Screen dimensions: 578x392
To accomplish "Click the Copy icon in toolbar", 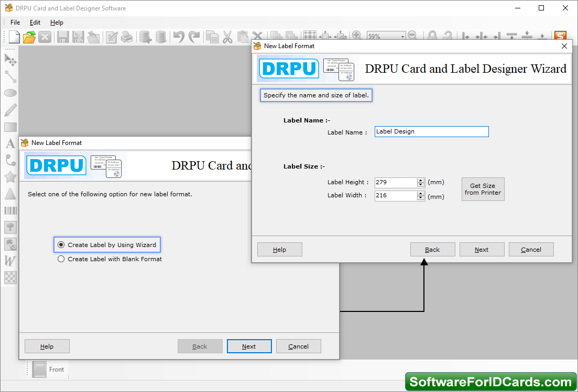I will click(212, 37).
